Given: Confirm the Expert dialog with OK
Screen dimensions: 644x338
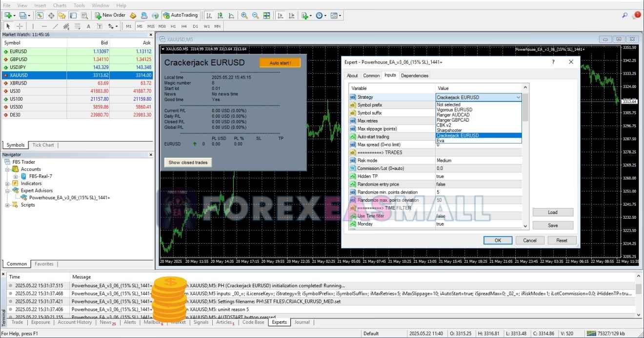Looking at the screenshot, I should point(498,240).
